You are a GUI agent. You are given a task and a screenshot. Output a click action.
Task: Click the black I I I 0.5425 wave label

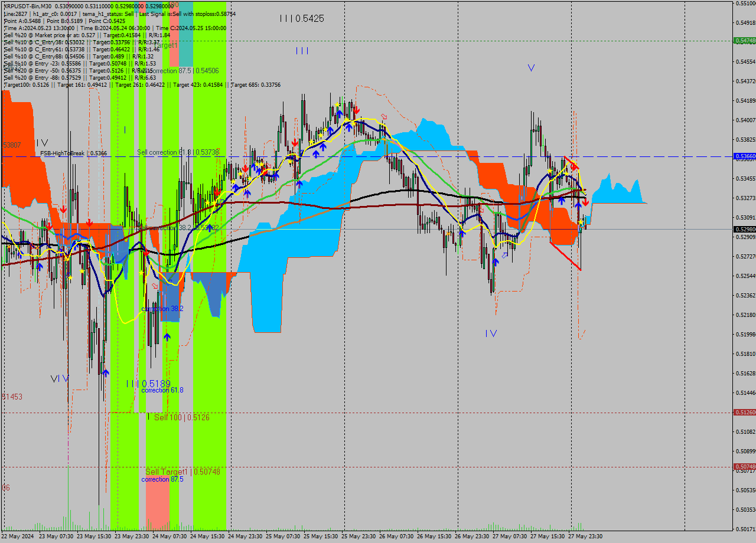click(302, 18)
